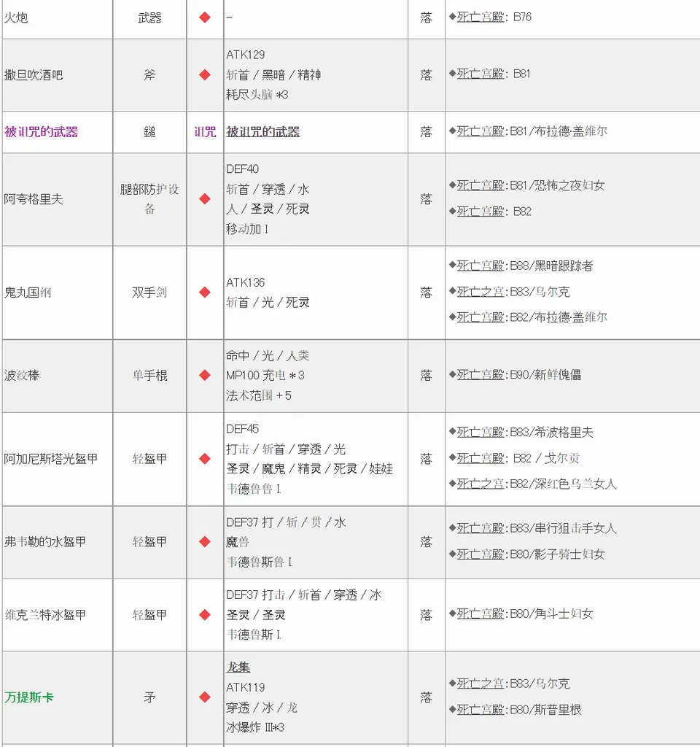Click the 落 cell in the 波纹棒 row
Image resolution: width=700 pixels, height=747 pixels.
(x=426, y=376)
